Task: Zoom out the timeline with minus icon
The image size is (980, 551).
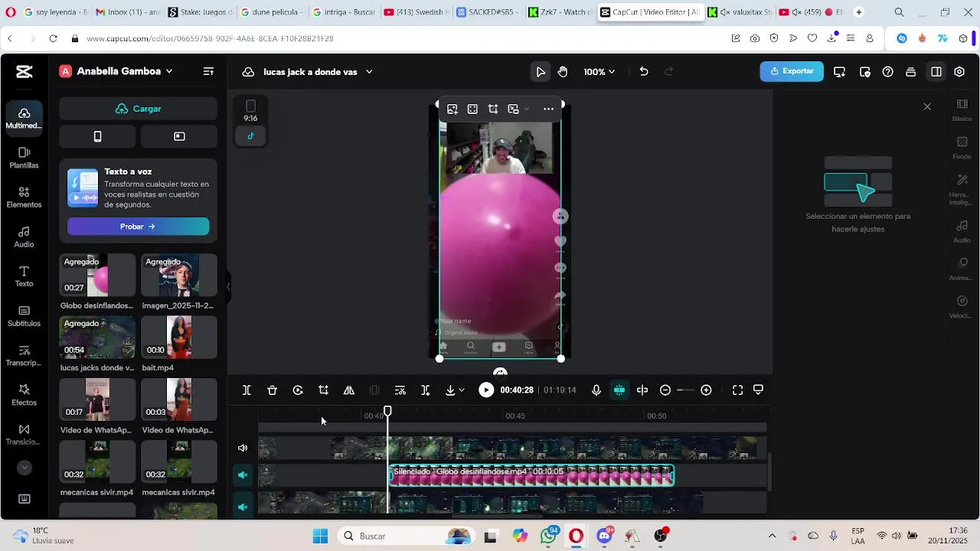Action: pos(665,390)
